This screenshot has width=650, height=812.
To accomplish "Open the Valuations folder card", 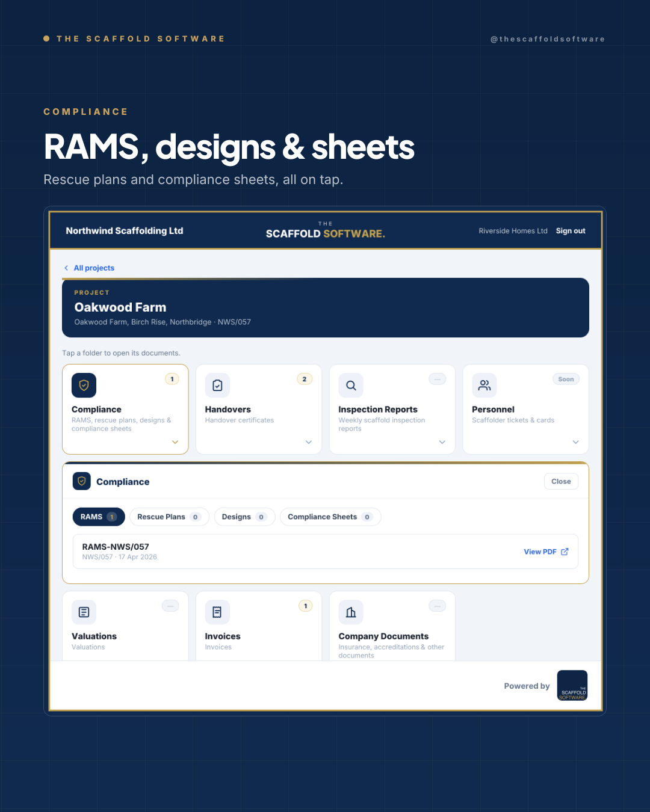I will pyautogui.click(x=125, y=626).
